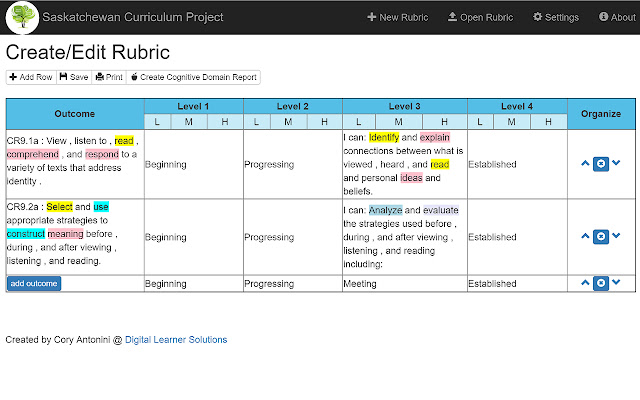
Task: Follow the Digital Learner Solutions link
Action: pos(176,340)
